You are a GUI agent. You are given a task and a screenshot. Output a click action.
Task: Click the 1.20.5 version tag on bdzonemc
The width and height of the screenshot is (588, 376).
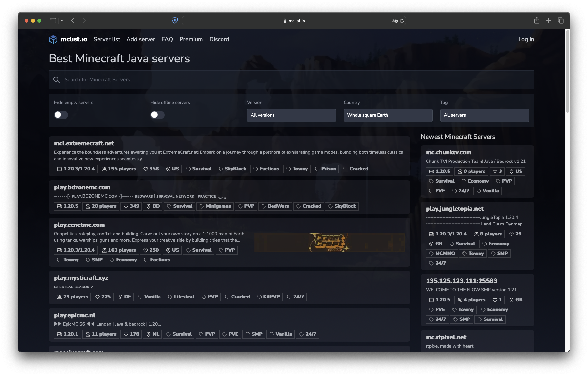67,206
